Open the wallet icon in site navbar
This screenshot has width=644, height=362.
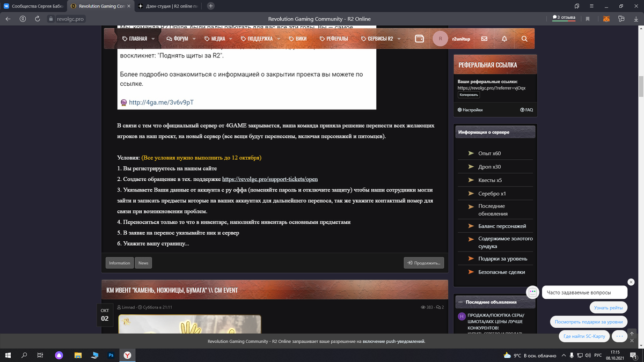pos(420,39)
